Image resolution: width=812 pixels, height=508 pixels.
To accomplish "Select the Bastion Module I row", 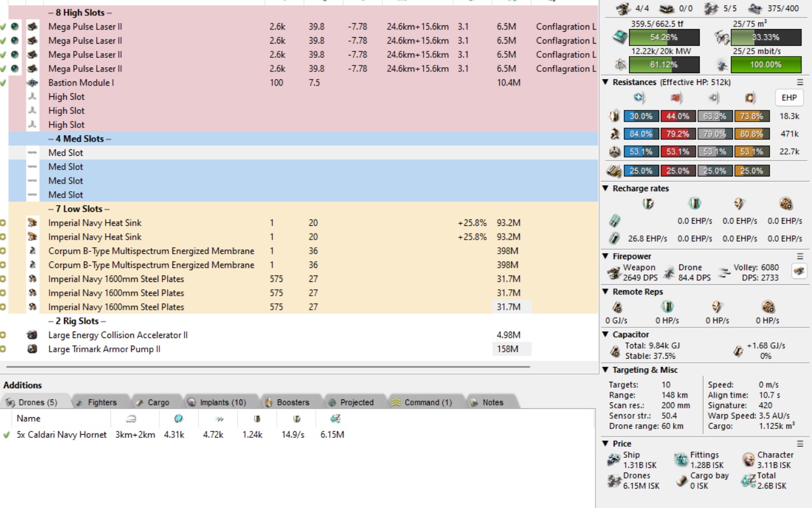I will (x=299, y=83).
